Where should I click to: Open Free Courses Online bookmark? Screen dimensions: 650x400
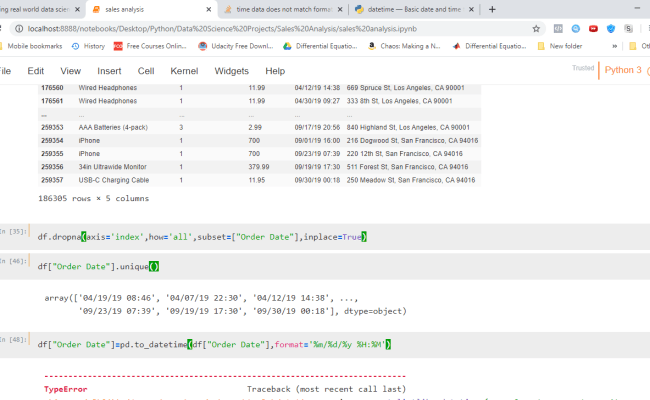tap(150, 46)
